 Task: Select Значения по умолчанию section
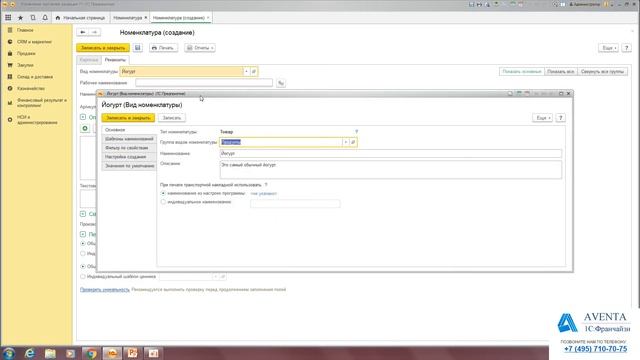pyautogui.click(x=129, y=166)
